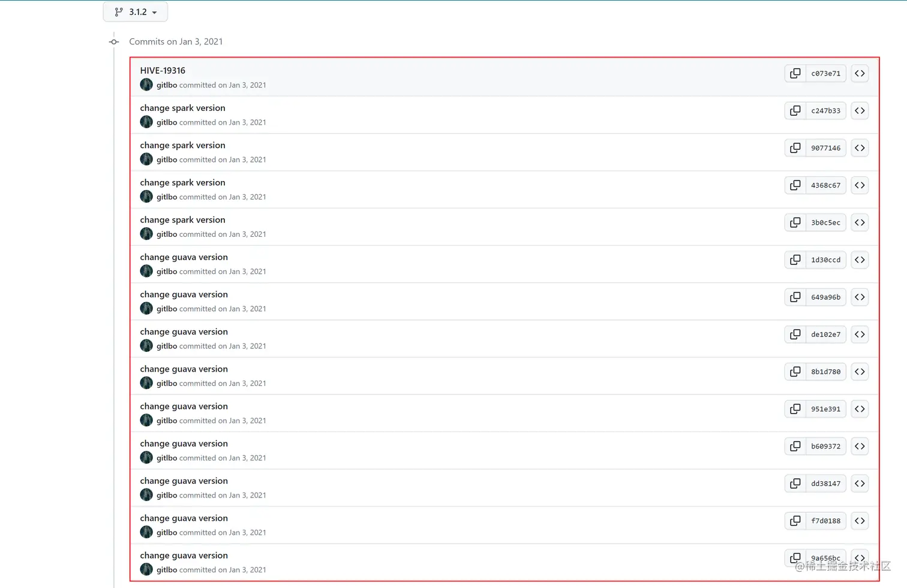Copy full SHA for commit b609372
The height and width of the screenshot is (588, 907).
click(x=795, y=446)
